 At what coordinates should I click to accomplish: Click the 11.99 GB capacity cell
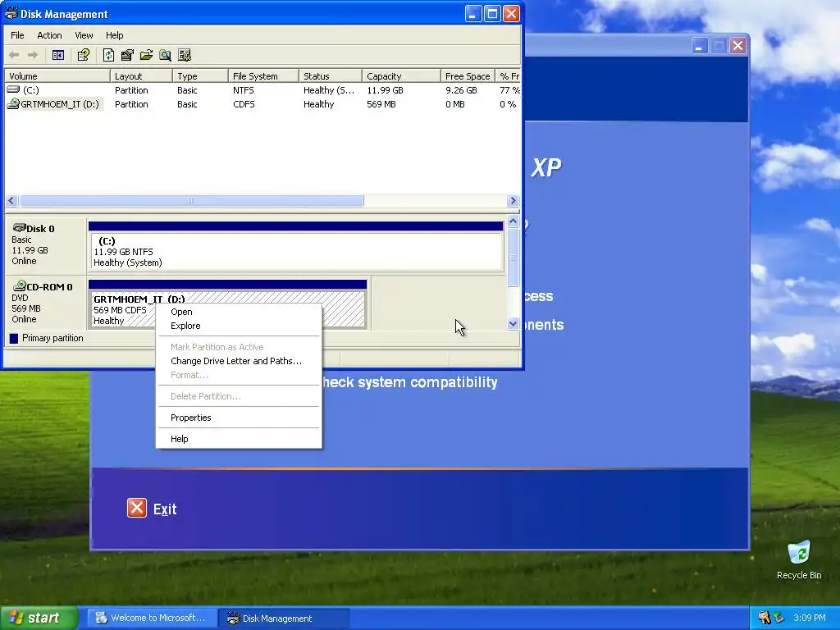point(385,90)
